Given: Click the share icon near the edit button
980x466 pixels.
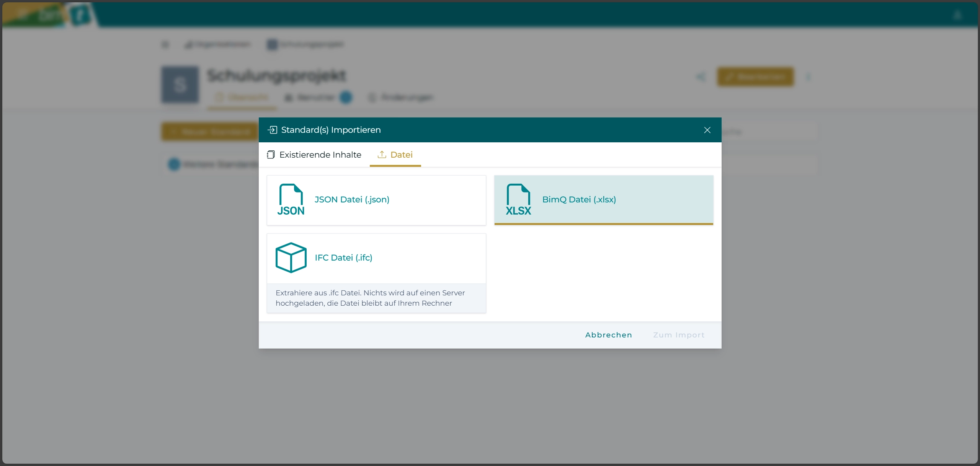Looking at the screenshot, I should [701, 77].
